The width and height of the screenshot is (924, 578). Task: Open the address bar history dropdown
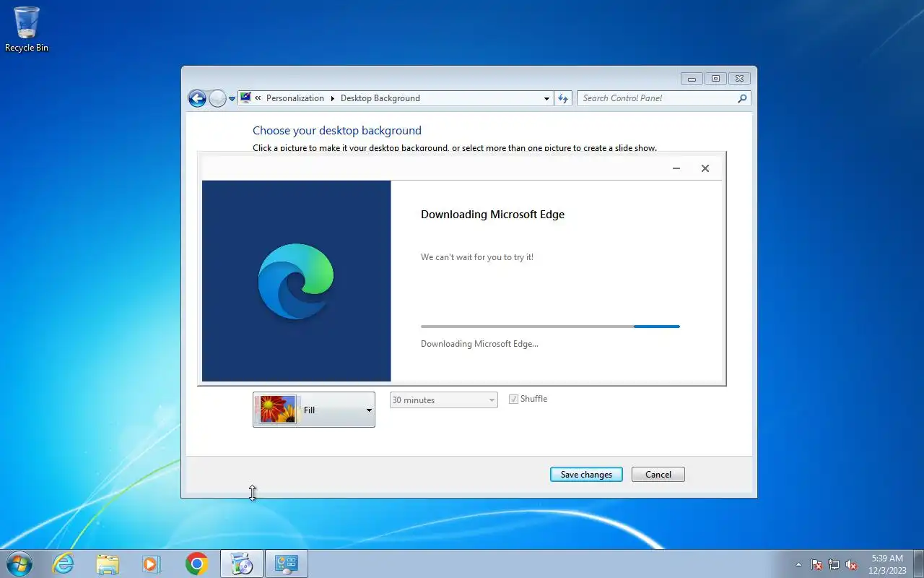coord(546,98)
